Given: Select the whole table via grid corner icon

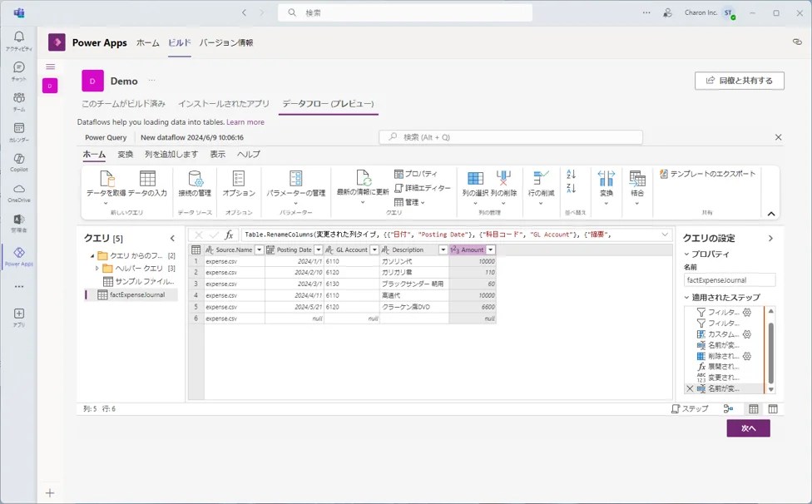Looking at the screenshot, I should pyautogui.click(x=196, y=250).
